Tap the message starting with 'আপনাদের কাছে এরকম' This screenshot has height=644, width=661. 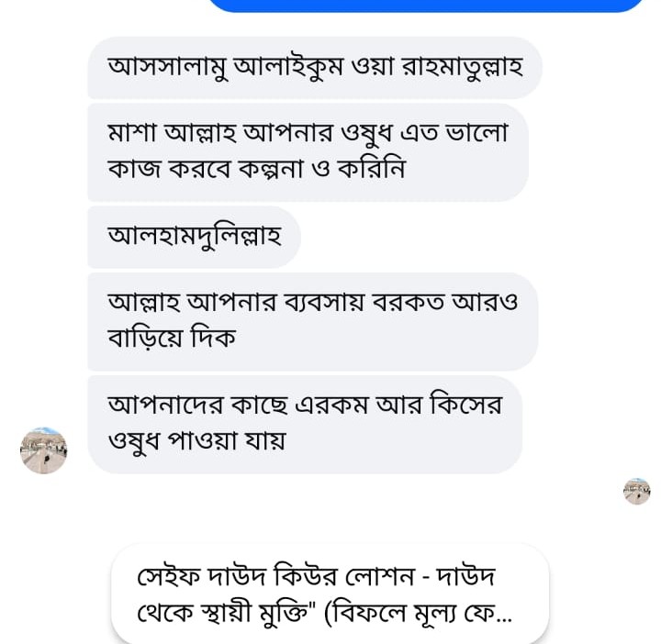(305, 423)
